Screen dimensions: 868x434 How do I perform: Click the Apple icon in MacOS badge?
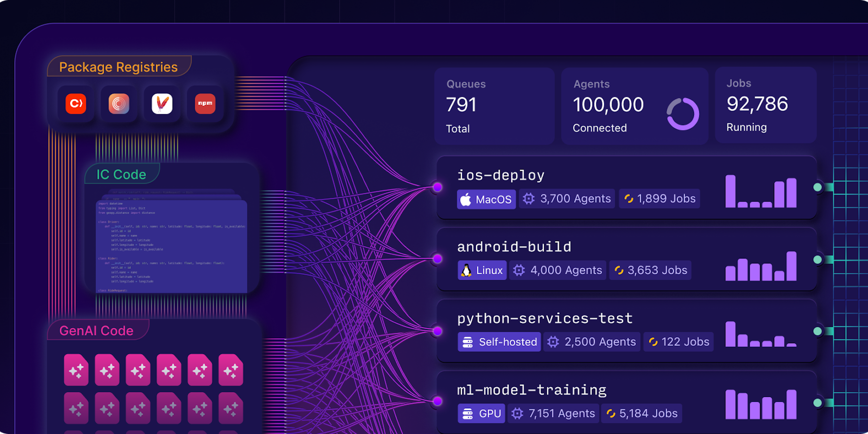[x=466, y=199]
